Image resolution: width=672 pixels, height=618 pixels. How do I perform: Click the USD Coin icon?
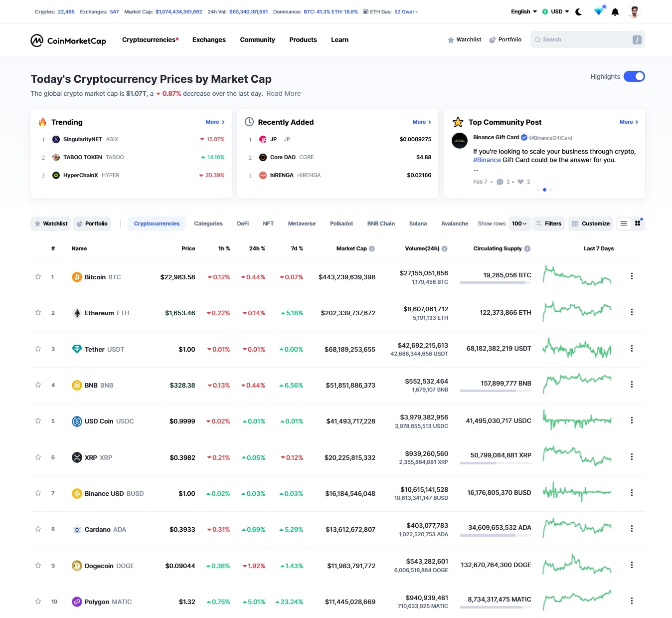77,421
